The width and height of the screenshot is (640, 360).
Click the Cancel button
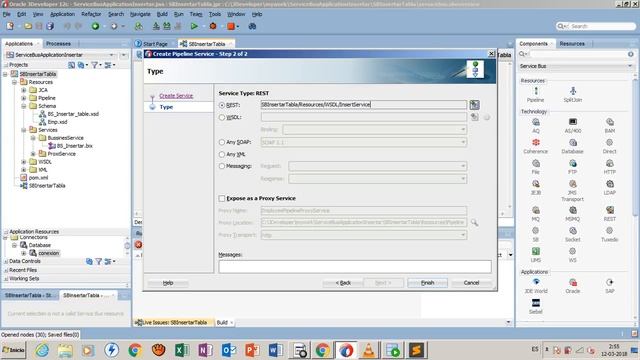[471, 283]
